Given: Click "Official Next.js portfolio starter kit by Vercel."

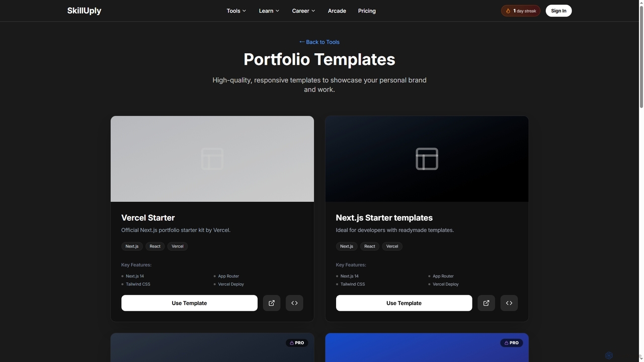Looking at the screenshot, I should [x=176, y=230].
